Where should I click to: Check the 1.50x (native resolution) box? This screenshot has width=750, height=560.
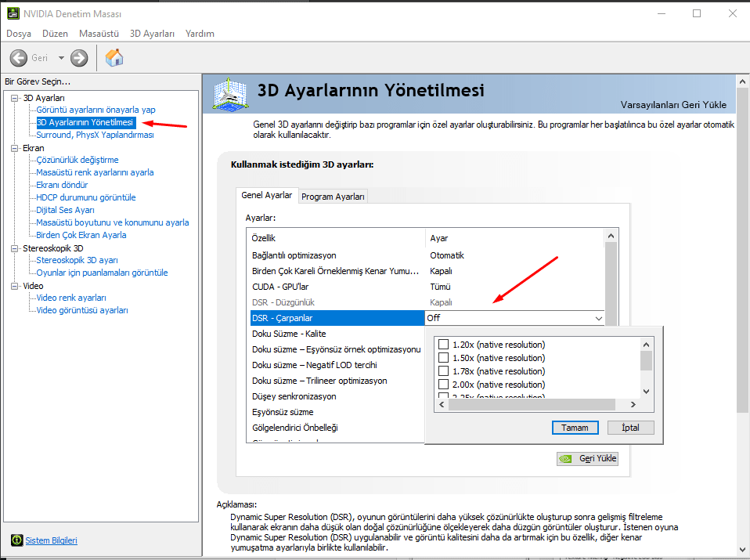(443, 357)
